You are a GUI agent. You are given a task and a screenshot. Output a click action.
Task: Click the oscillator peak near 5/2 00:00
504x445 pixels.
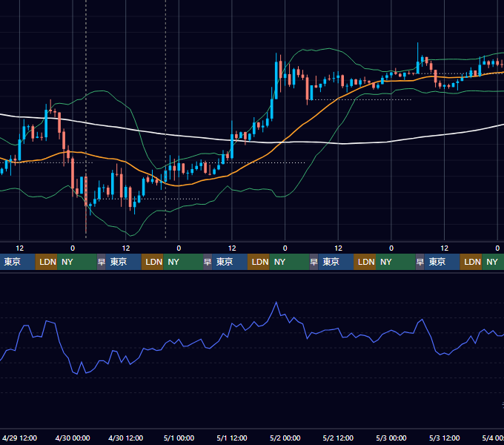pyautogui.click(x=276, y=303)
